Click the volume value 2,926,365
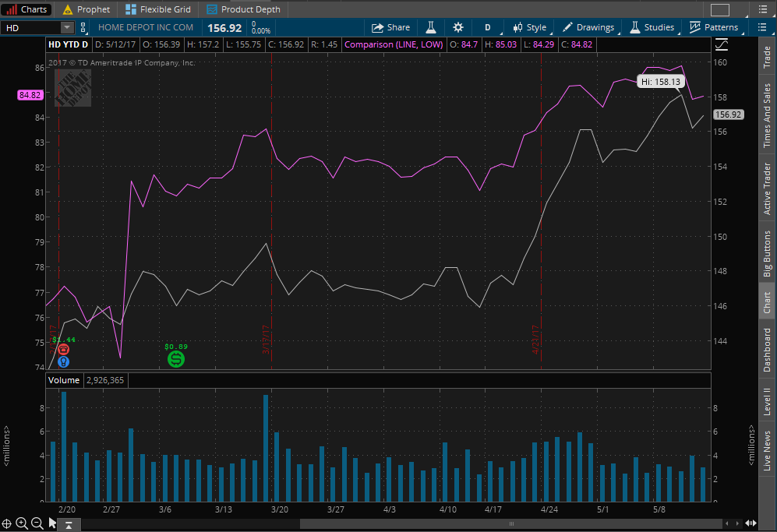 click(x=105, y=380)
